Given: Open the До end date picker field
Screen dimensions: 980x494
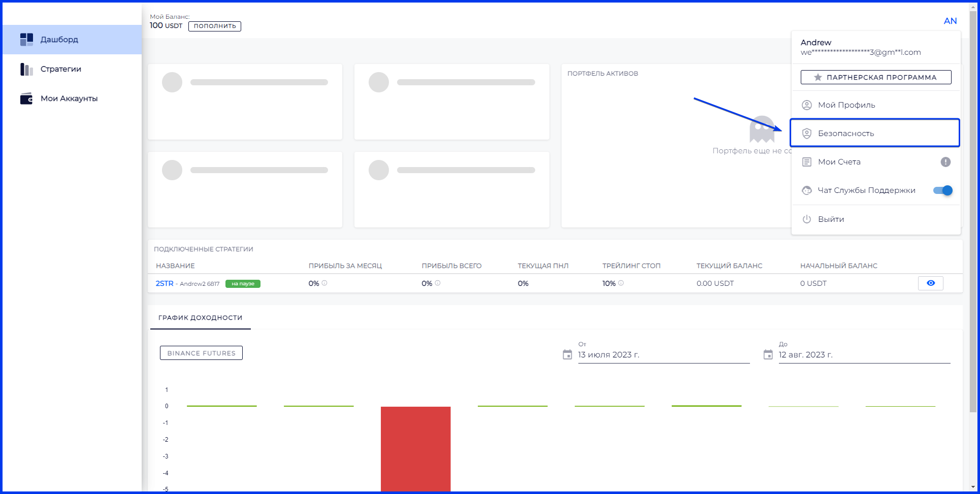Looking at the screenshot, I should [x=864, y=355].
